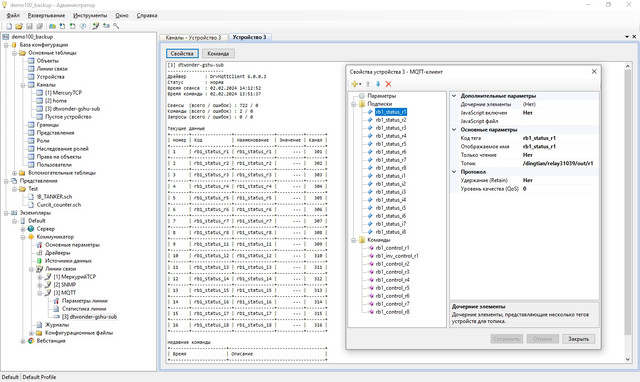640x382 pixels.
Task: Open the Развертывание menu
Action: [x=46, y=16]
